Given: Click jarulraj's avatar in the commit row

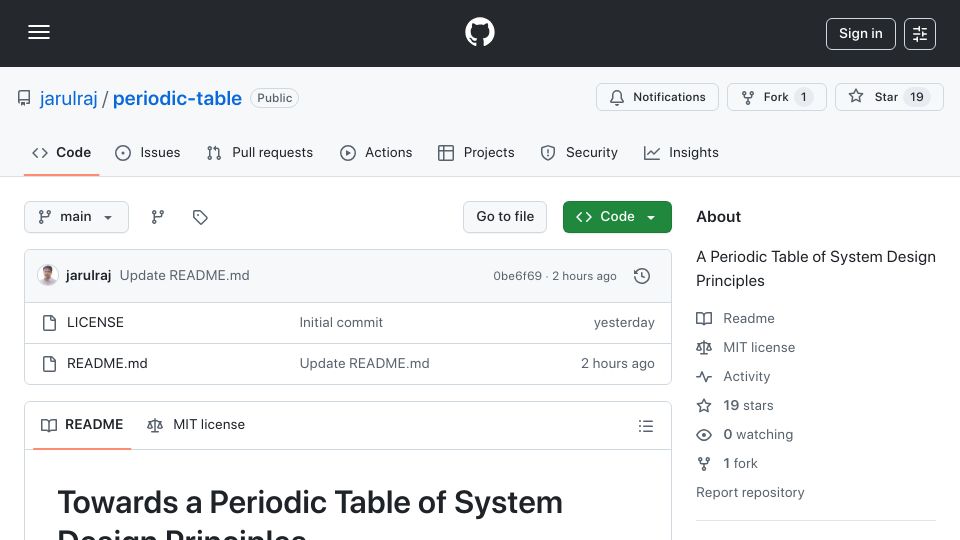Looking at the screenshot, I should tap(48, 276).
